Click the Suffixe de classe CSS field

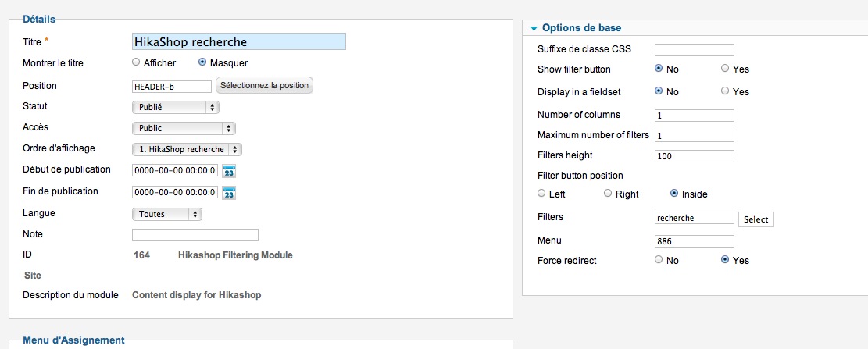click(x=695, y=50)
